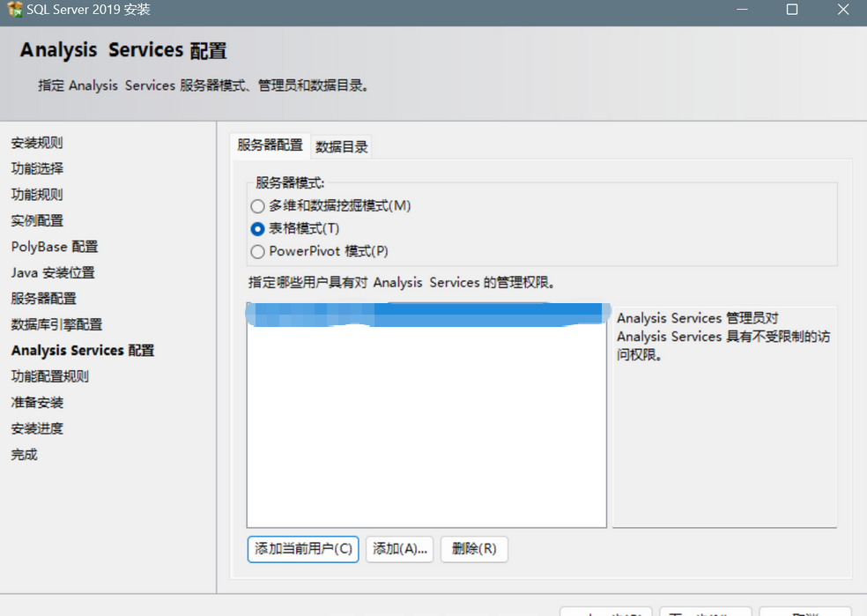This screenshot has height=616, width=867.
Task: Maximize the SQL Server 2019 setup window
Action: [792, 10]
